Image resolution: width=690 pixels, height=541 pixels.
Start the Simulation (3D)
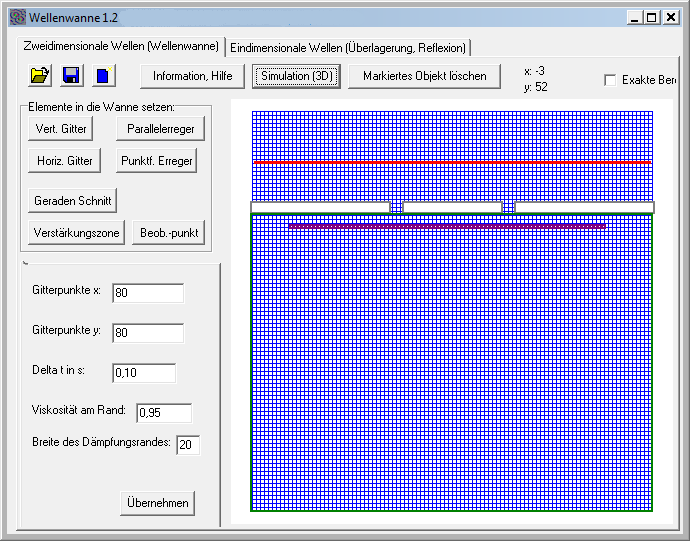click(x=296, y=76)
